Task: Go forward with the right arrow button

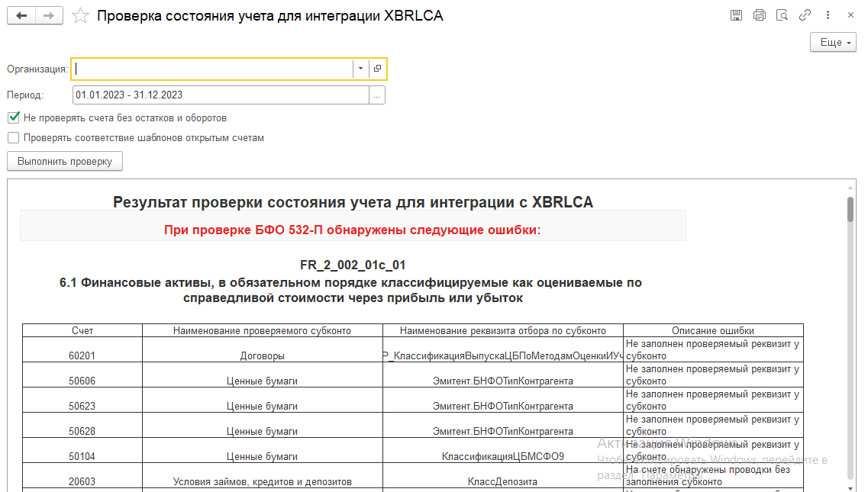Action: (x=49, y=15)
